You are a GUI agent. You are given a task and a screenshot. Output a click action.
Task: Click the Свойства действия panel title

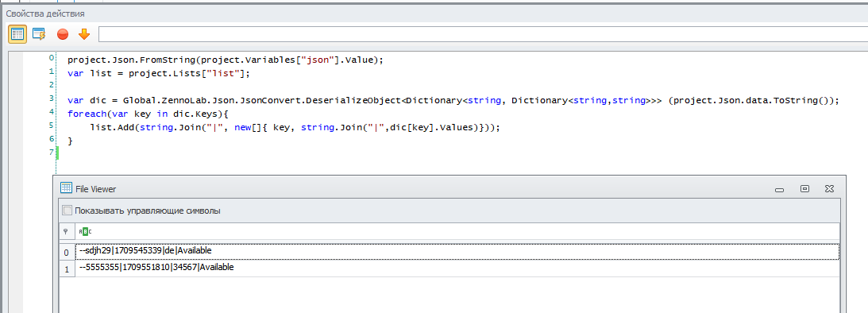[45, 13]
